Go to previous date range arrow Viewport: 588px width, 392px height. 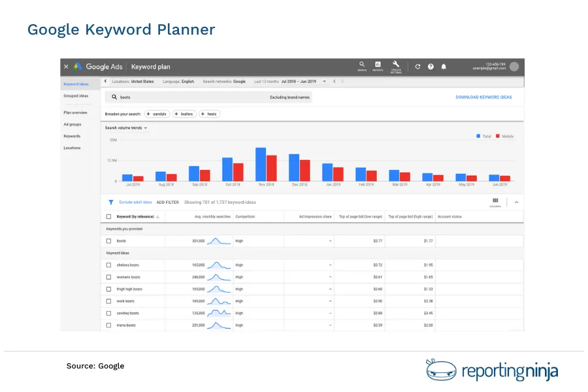point(334,82)
